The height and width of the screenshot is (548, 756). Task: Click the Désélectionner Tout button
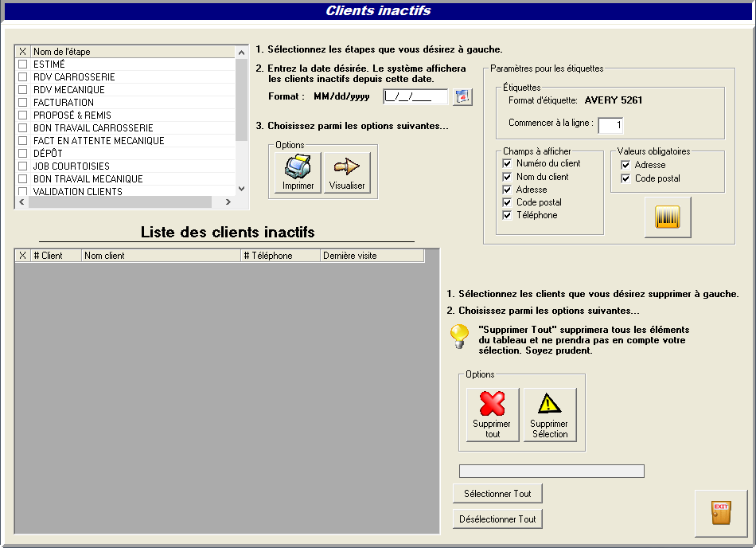(497, 519)
